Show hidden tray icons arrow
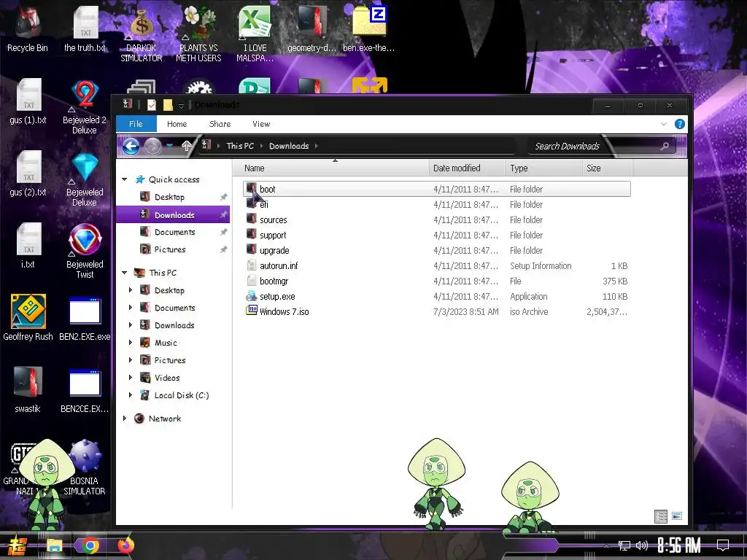 (x=606, y=545)
